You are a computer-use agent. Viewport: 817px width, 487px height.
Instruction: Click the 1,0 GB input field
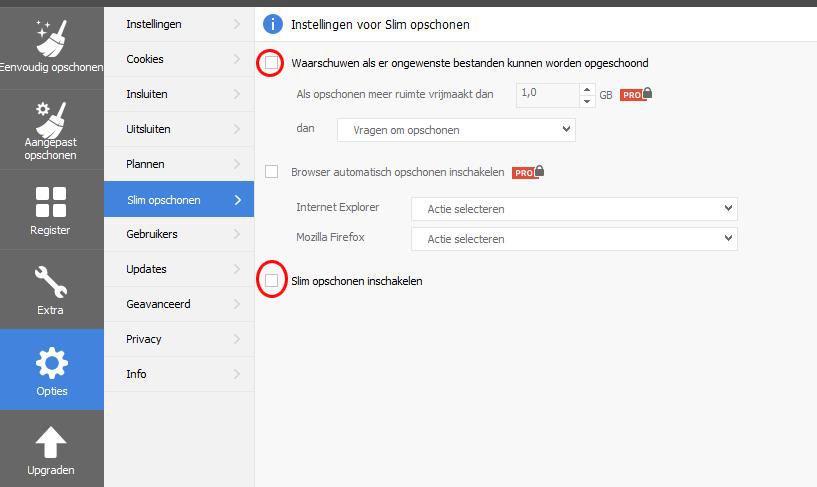(x=548, y=95)
